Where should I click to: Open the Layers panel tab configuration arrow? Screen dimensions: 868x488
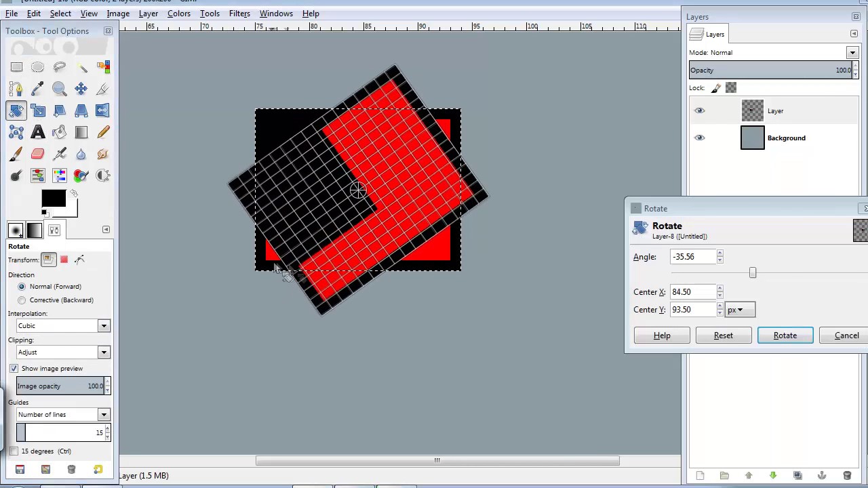tap(854, 34)
